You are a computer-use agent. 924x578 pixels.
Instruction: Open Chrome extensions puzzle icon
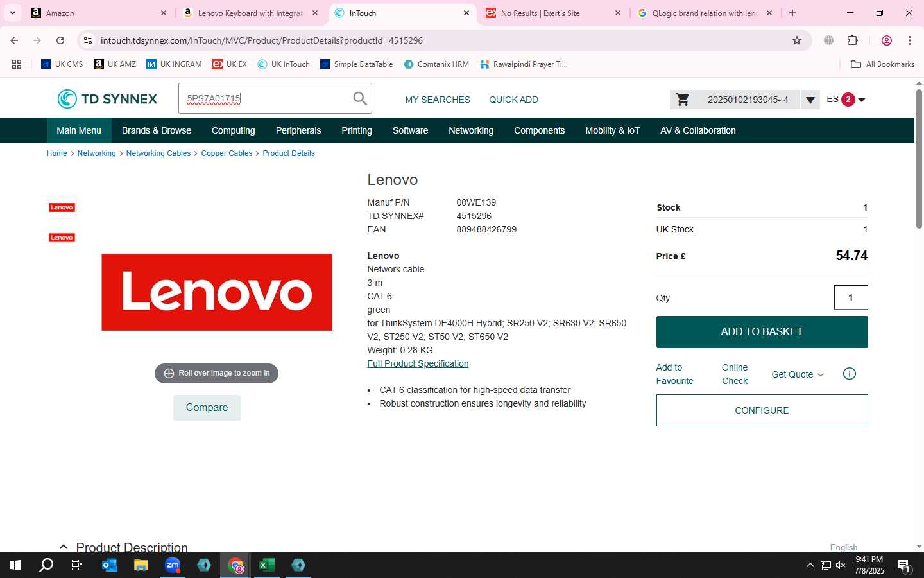(x=852, y=40)
